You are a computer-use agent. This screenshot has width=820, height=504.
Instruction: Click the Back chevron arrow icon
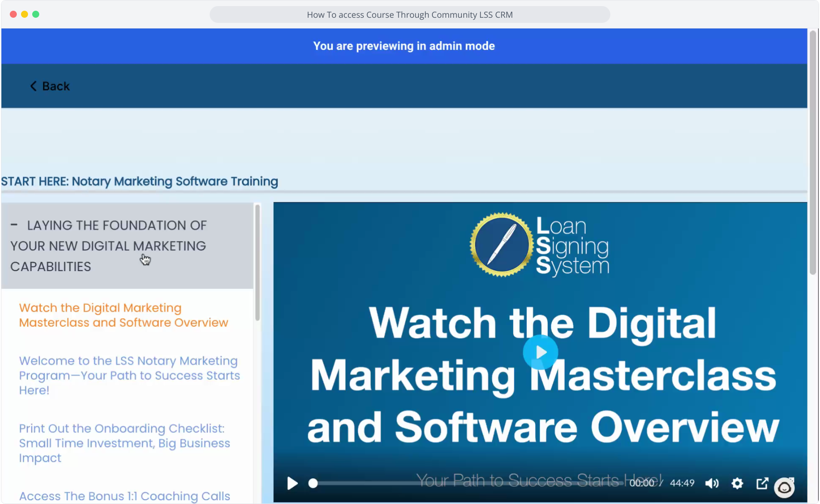(33, 86)
